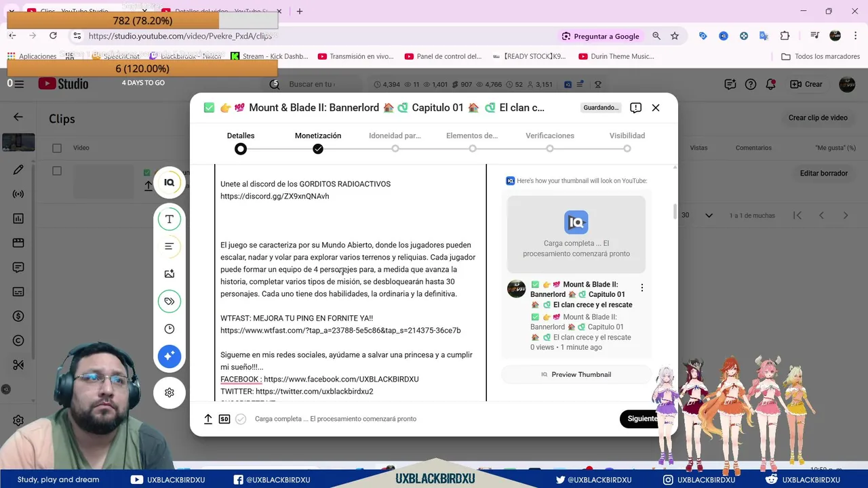The width and height of the screenshot is (868, 488).
Task: Click inside the description text area
Action: 351,283
